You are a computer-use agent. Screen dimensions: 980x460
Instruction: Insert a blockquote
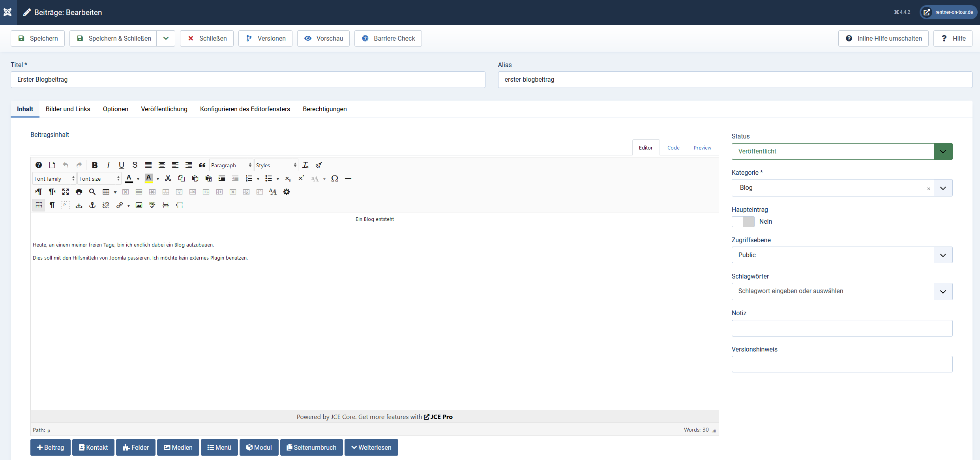pos(202,165)
